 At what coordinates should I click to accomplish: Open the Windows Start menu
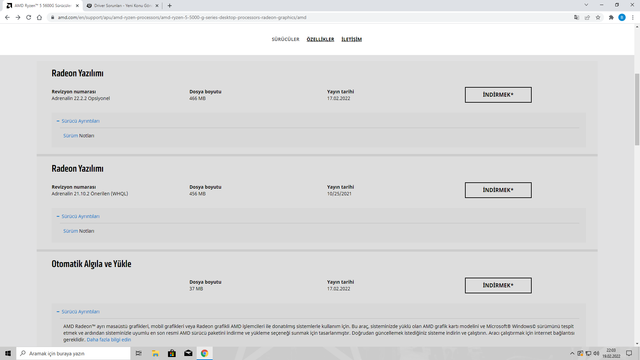point(8,353)
